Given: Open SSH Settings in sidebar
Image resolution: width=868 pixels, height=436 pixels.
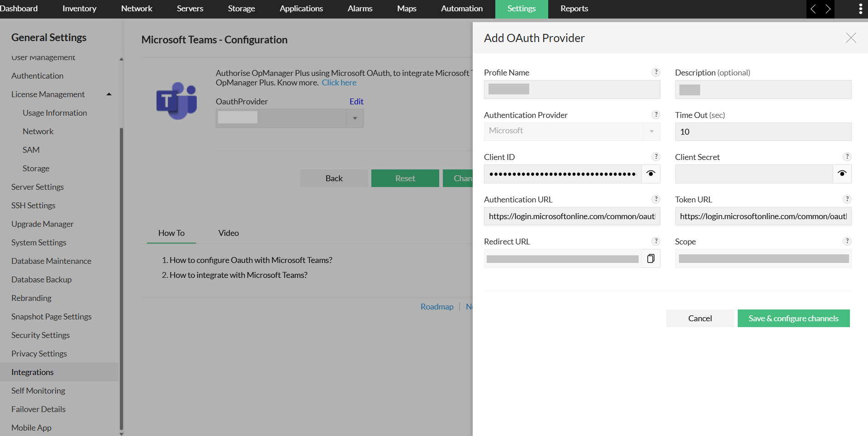Looking at the screenshot, I should click(33, 206).
